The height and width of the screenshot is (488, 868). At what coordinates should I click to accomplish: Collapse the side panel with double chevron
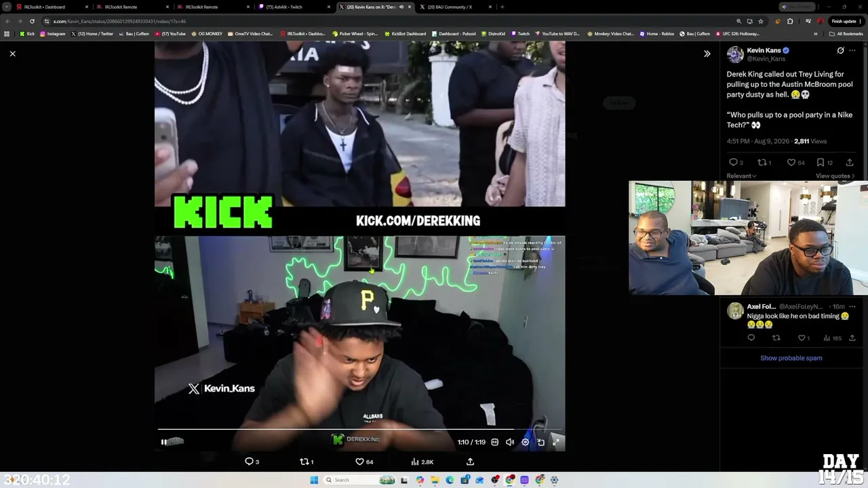click(707, 54)
